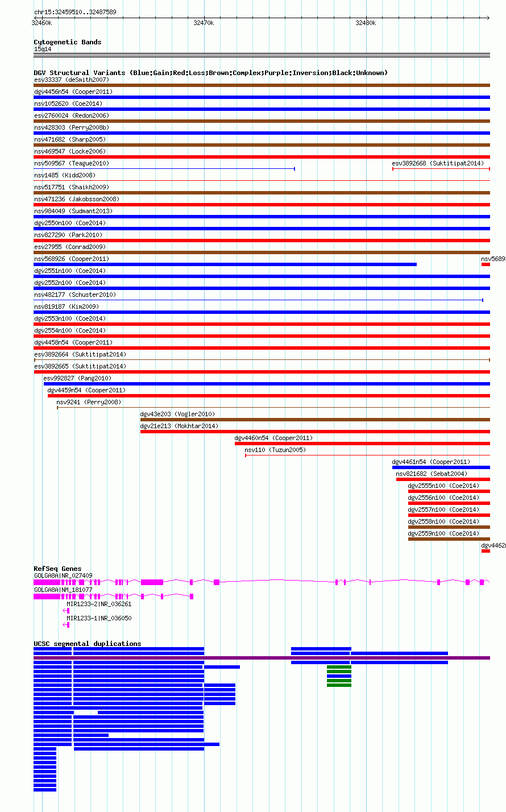The height and width of the screenshot is (812, 506).
Task: Click dgv2557n100 (Coe2014) label
Action: pyautogui.click(x=444, y=509)
